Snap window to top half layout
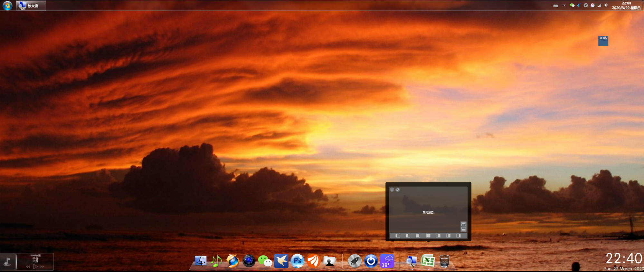This screenshot has height=272, width=644. coord(463,224)
